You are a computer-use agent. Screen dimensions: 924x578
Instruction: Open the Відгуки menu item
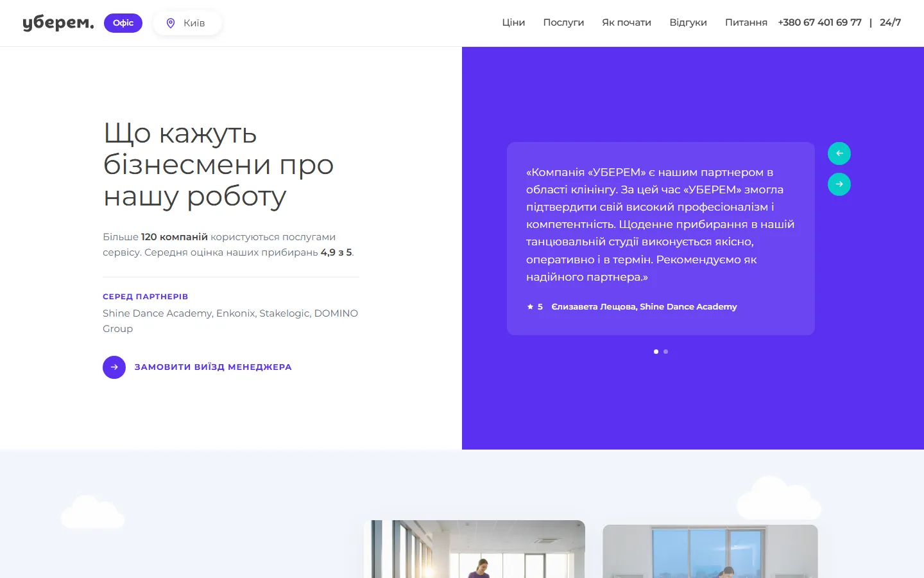click(x=688, y=22)
